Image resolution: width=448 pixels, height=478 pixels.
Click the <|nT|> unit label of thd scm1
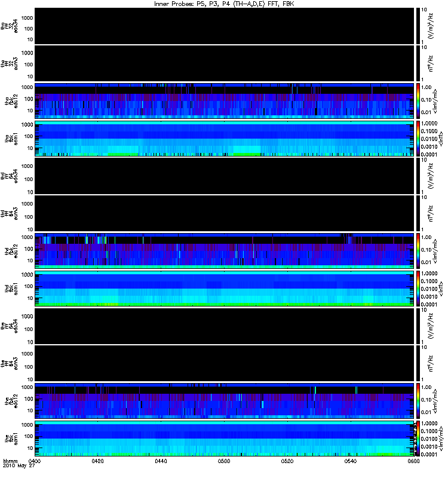[x=441, y=289]
